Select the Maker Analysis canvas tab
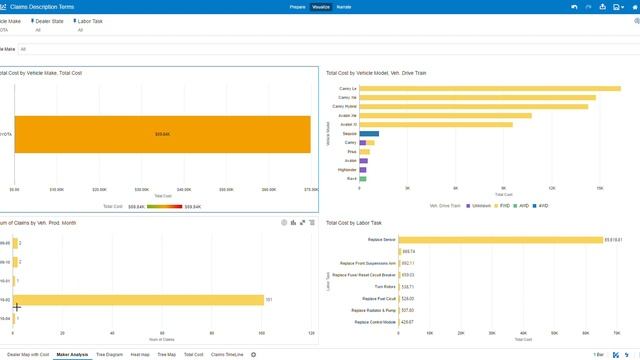 pyautogui.click(x=72, y=355)
